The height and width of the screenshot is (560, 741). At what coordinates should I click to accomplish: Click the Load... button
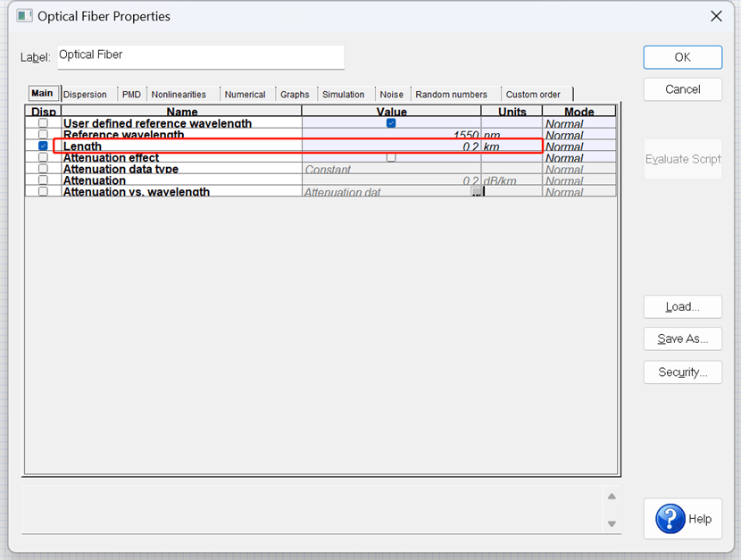pos(682,306)
